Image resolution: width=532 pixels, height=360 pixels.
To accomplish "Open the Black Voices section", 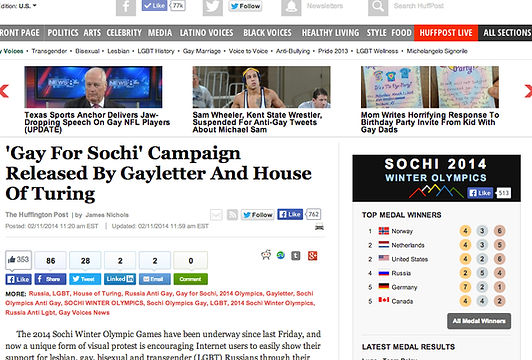I will 267,33.
